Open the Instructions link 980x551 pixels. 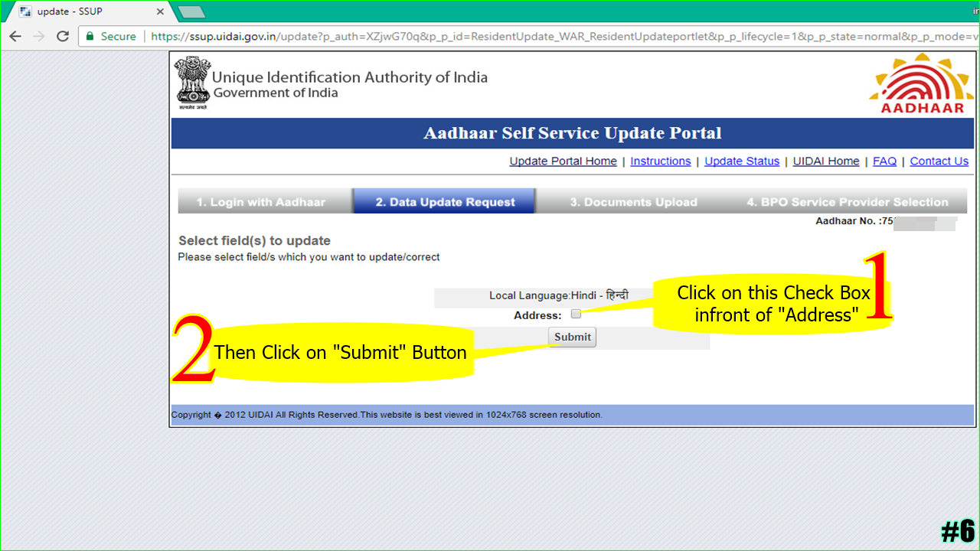tap(661, 161)
